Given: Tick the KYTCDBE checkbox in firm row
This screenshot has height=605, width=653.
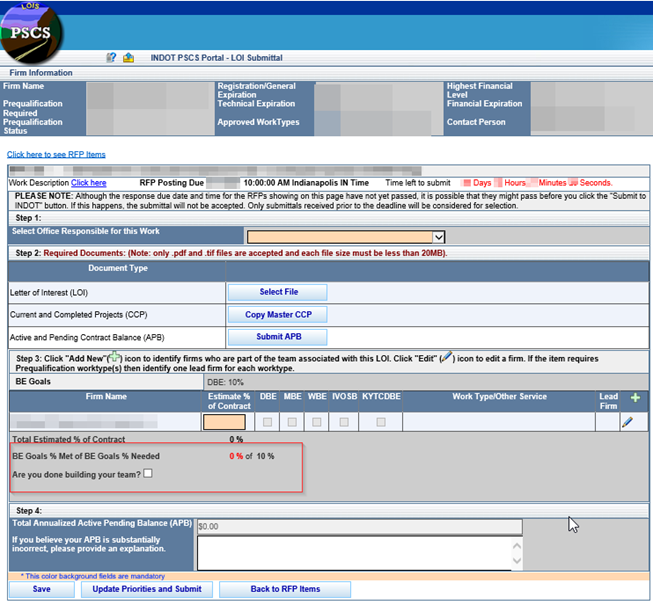Looking at the screenshot, I should pos(381,422).
